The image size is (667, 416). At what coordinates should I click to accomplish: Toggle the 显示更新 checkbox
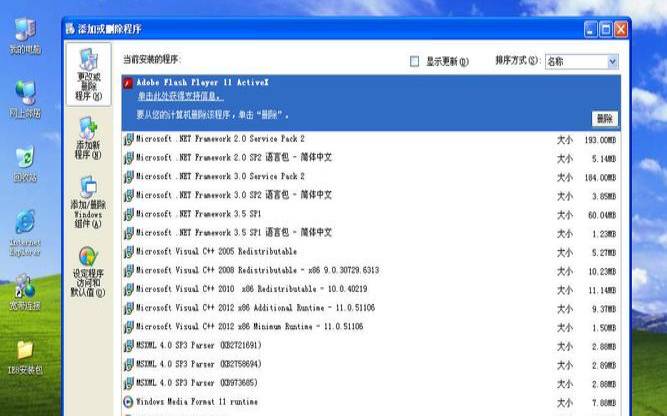414,61
